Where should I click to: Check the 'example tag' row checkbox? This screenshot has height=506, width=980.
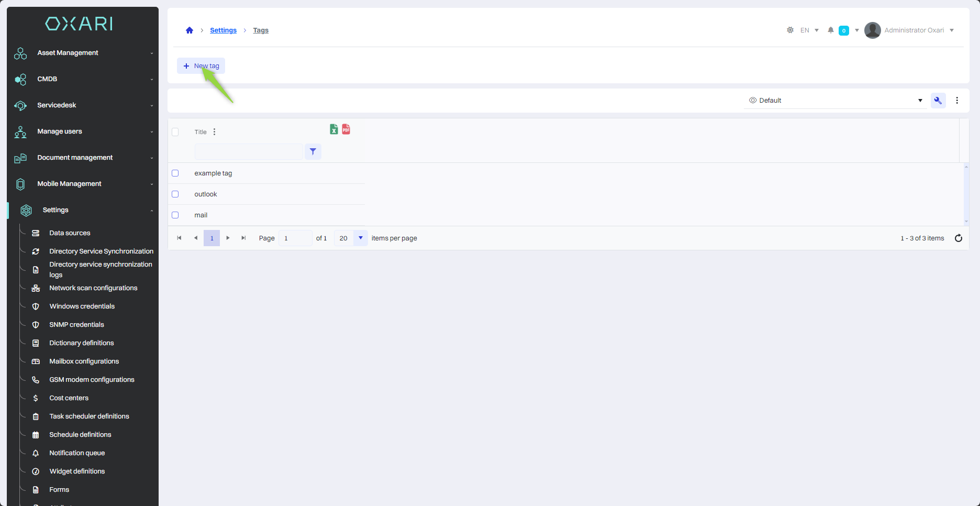point(175,173)
